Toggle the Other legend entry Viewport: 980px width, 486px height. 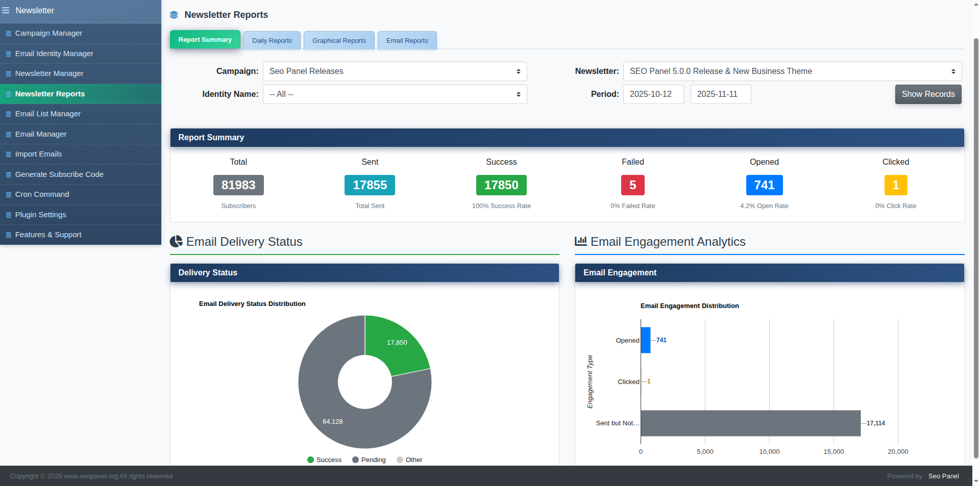409,459
